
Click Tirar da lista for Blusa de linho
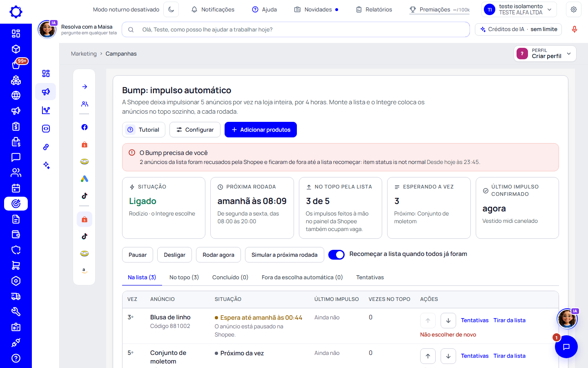point(510,320)
